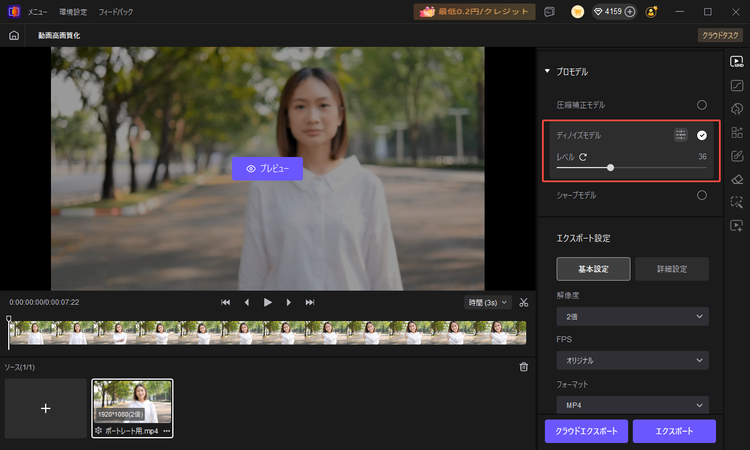Image resolution: width=750 pixels, height=450 pixels.
Task: Open the user account avatar icon
Action: coord(651,12)
